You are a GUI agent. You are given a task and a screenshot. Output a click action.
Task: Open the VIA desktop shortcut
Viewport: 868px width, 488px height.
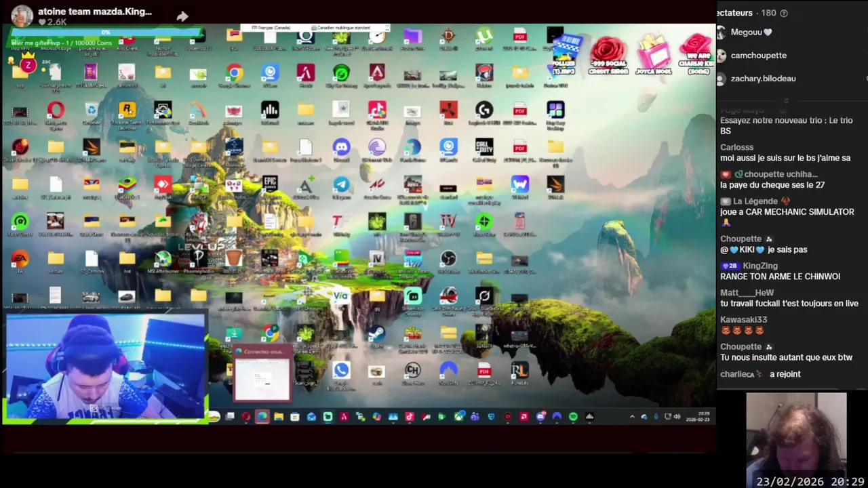pyautogui.click(x=341, y=296)
